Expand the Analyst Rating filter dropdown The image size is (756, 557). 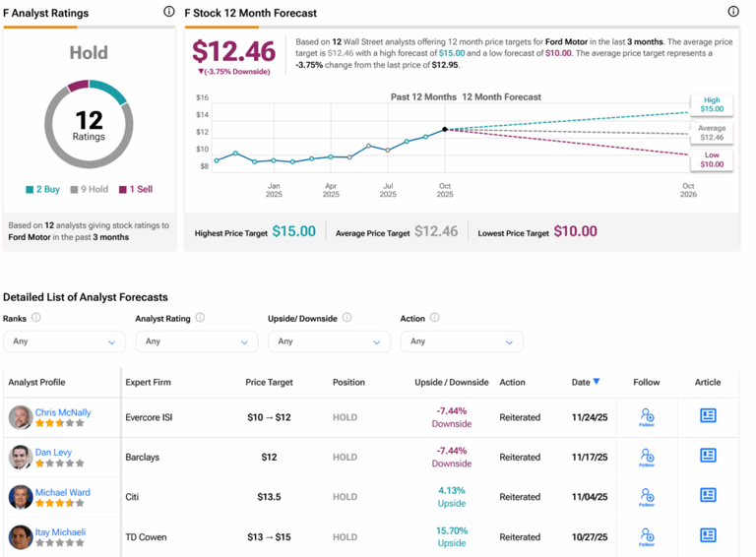[x=196, y=341]
